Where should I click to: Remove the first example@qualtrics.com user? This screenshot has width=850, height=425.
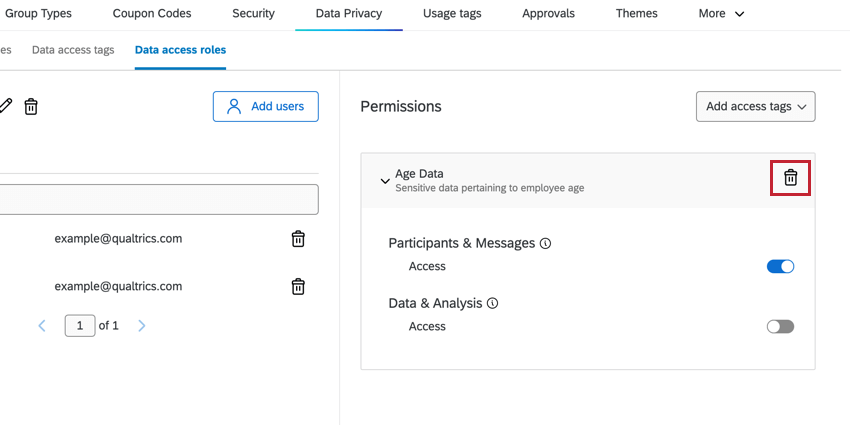point(298,239)
